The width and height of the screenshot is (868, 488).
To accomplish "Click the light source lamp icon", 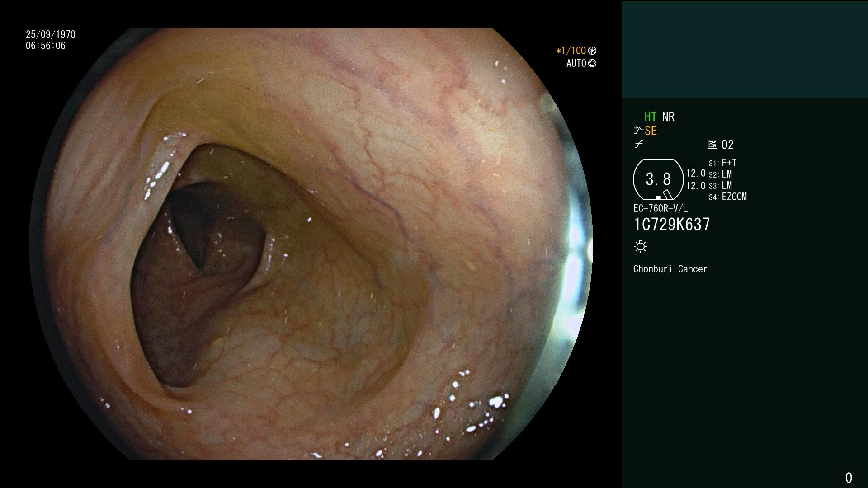I will 641,246.
